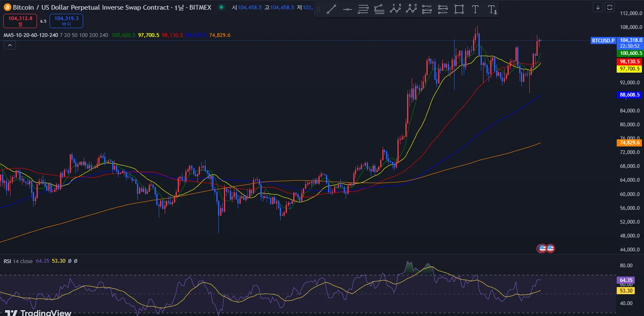This screenshot has width=644, height=316.
Task: Choose the Long Position measuring tool
Action: coord(427,9)
